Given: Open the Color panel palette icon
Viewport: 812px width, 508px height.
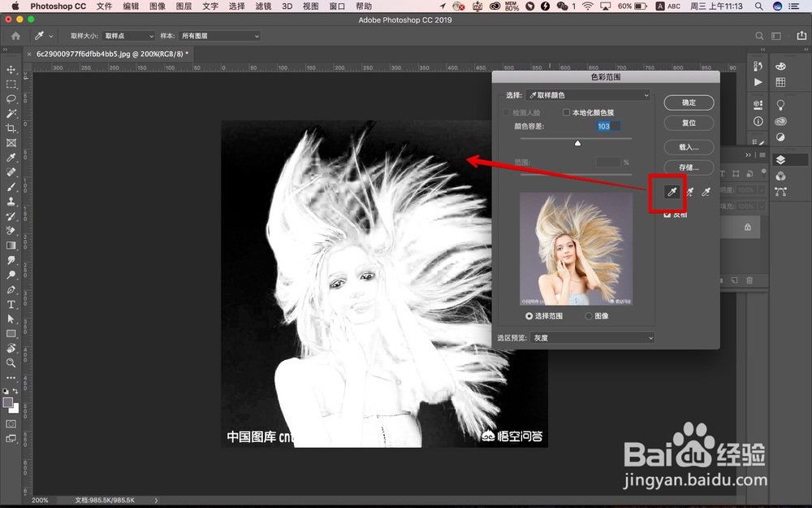Looking at the screenshot, I should [x=781, y=67].
